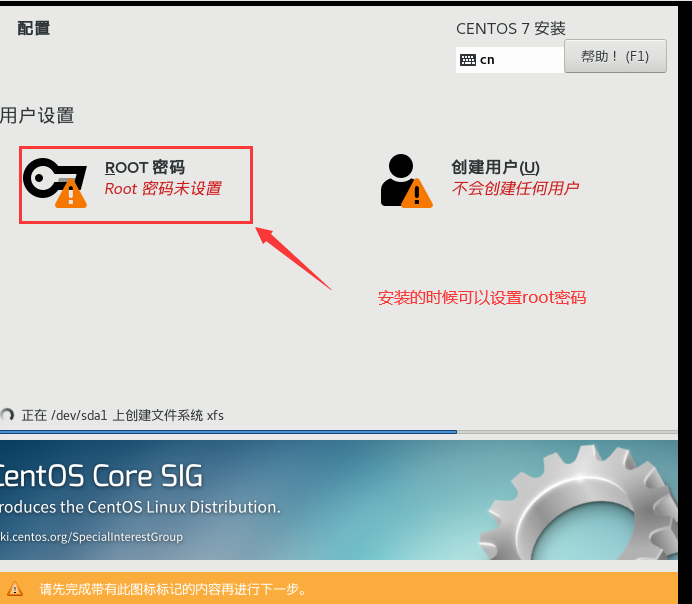This screenshot has width=692, height=604.
Task: Click the installation progress bar
Action: coord(339,432)
